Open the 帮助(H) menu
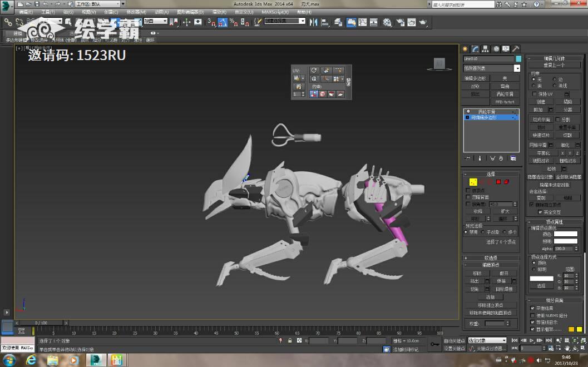Image resolution: width=588 pixels, height=367 pixels. tap(304, 12)
